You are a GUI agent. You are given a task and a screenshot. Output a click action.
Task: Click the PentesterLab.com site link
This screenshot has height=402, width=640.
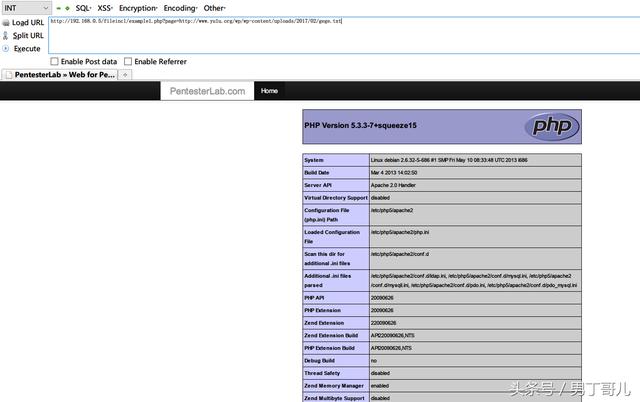point(207,91)
